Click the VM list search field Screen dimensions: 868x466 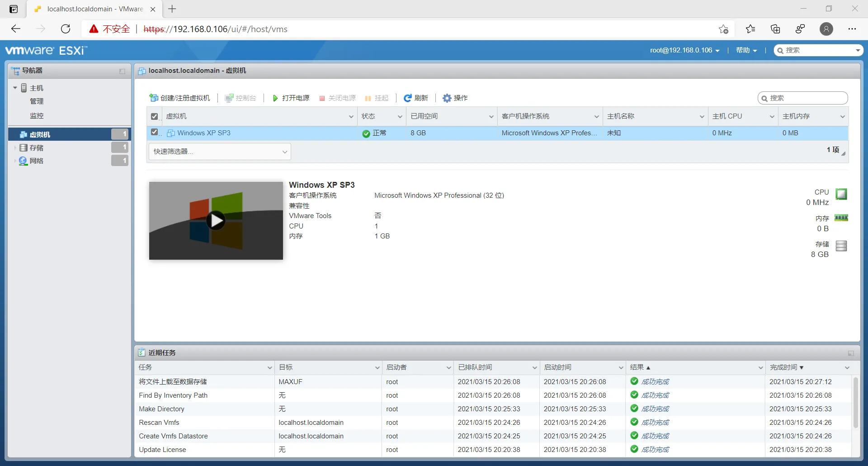(803, 98)
